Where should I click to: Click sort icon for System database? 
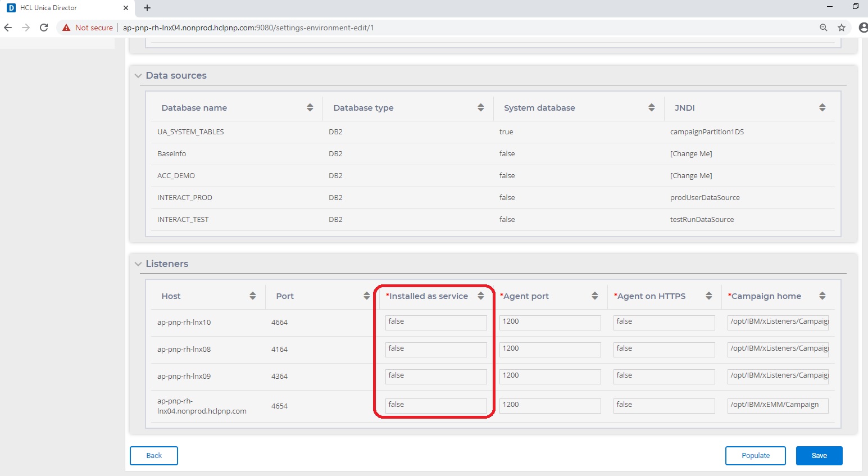(x=651, y=107)
